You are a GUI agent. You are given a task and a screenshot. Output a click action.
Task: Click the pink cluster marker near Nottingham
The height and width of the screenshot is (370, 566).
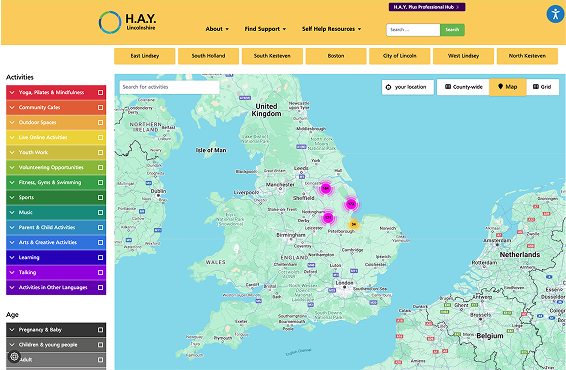pyautogui.click(x=328, y=217)
